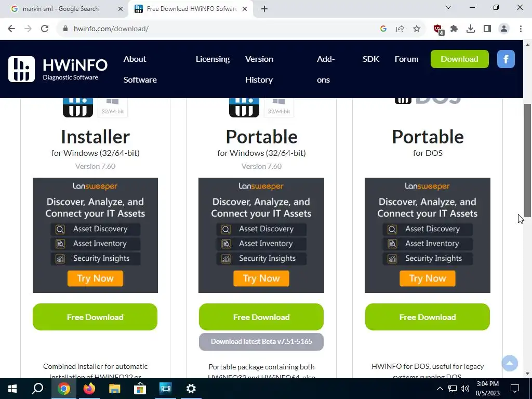This screenshot has width=532, height=399.
Task: Open a new tab with the plus icon
Action: (264, 9)
